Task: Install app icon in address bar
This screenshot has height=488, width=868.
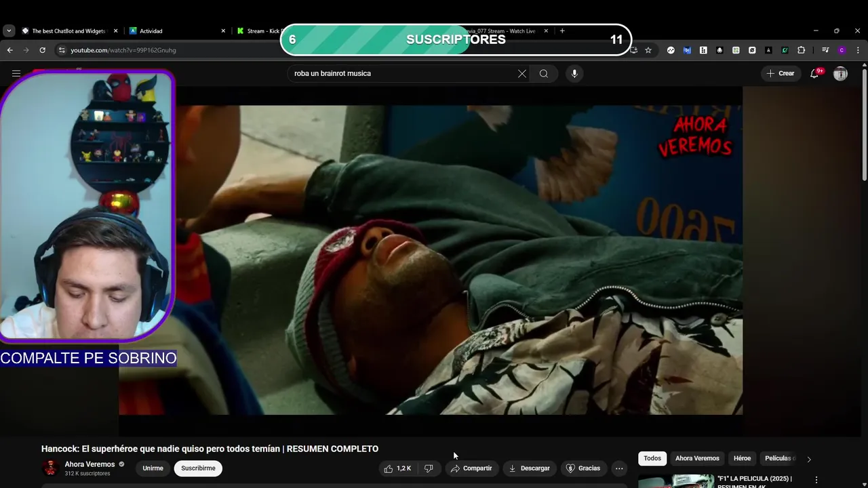Action: pos(633,50)
